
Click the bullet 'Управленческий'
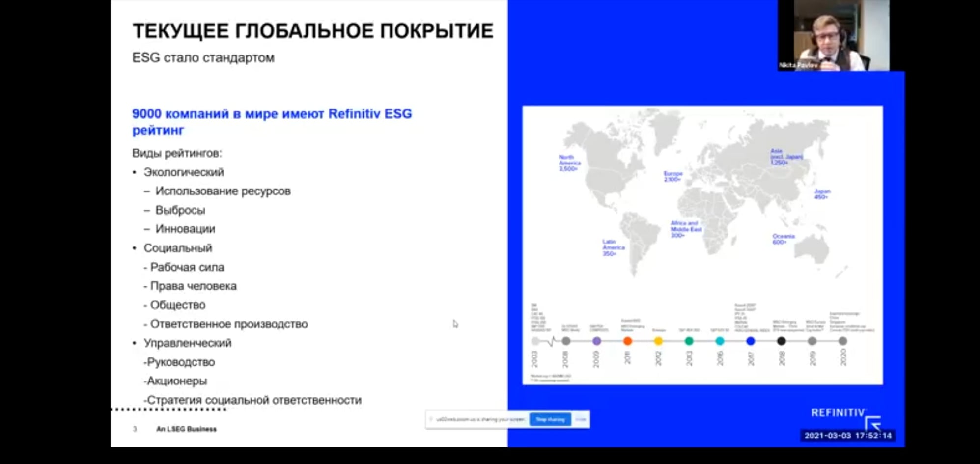(188, 343)
